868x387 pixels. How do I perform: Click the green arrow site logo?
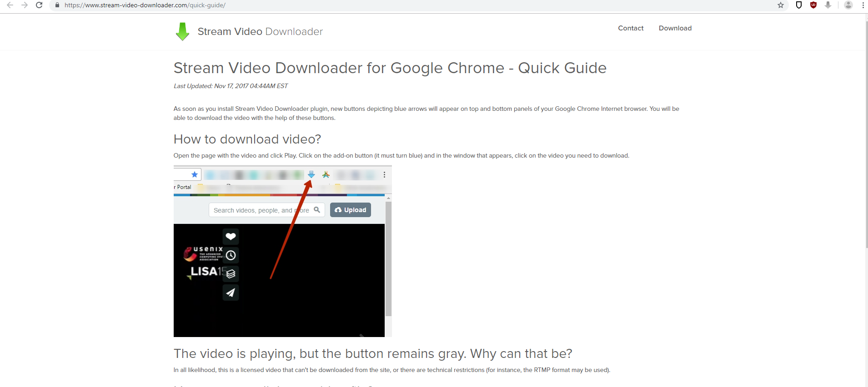pyautogui.click(x=182, y=31)
